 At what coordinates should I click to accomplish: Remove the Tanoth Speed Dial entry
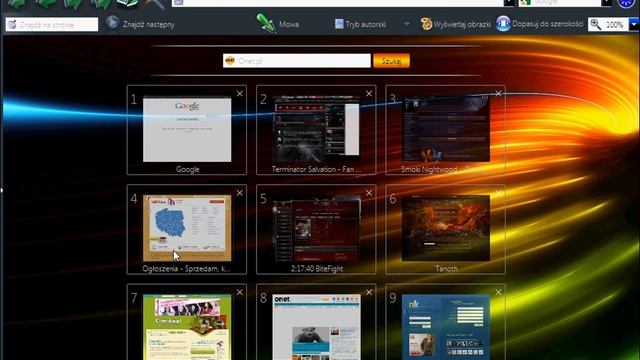pyautogui.click(x=498, y=193)
